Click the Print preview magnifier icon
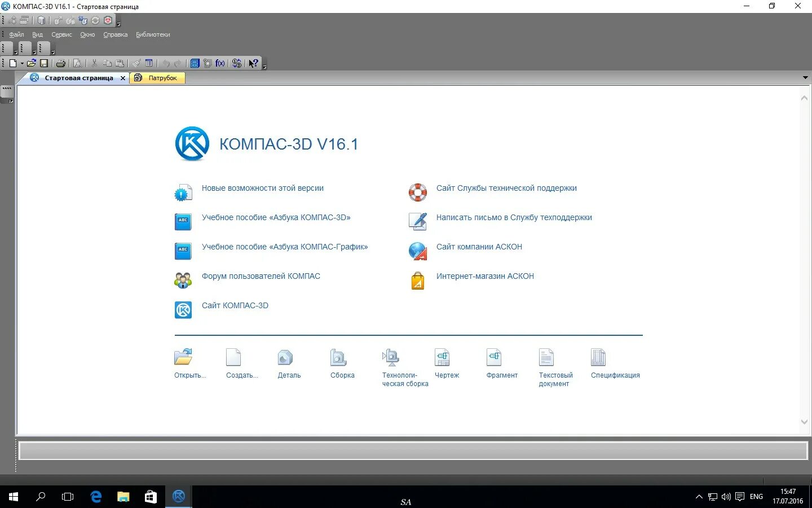Image resolution: width=812 pixels, height=508 pixels. pyautogui.click(x=78, y=63)
